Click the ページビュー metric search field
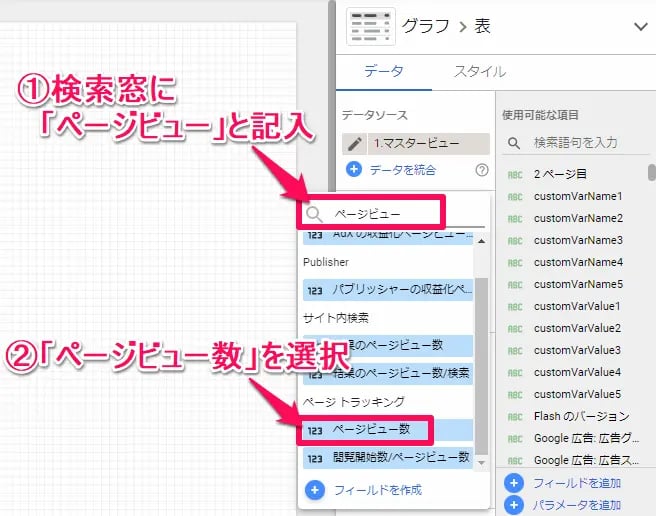 [x=380, y=213]
